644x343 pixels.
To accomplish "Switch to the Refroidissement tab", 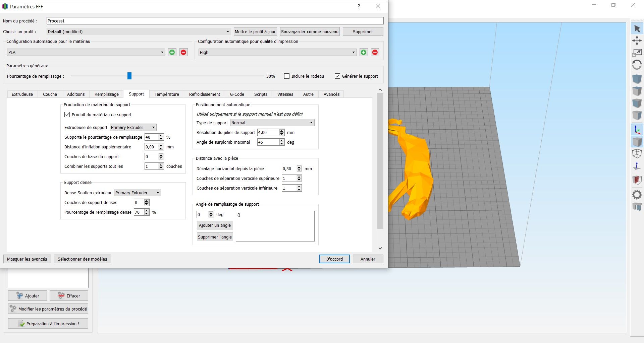I will point(205,94).
